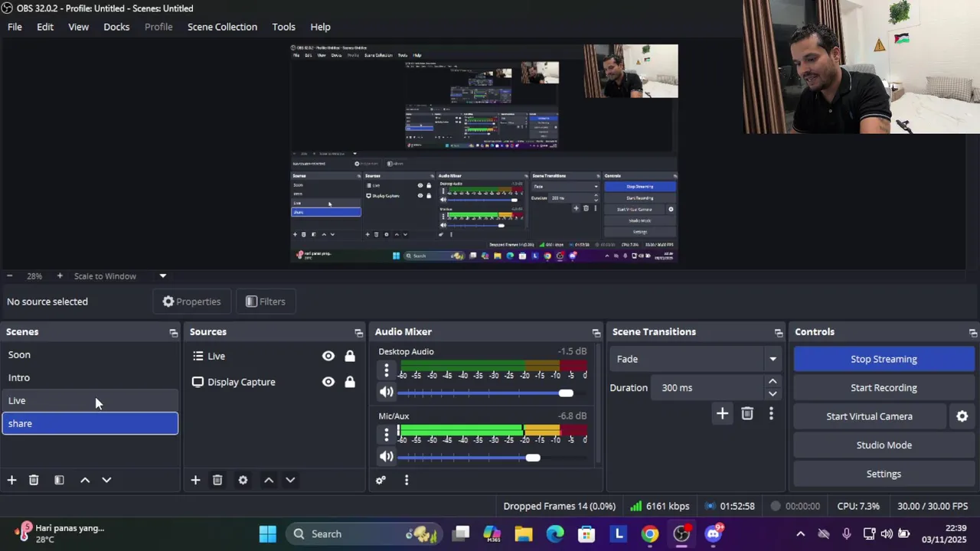Click Stop Streaming button
The height and width of the screenshot is (551, 980).
pos(884,359)
